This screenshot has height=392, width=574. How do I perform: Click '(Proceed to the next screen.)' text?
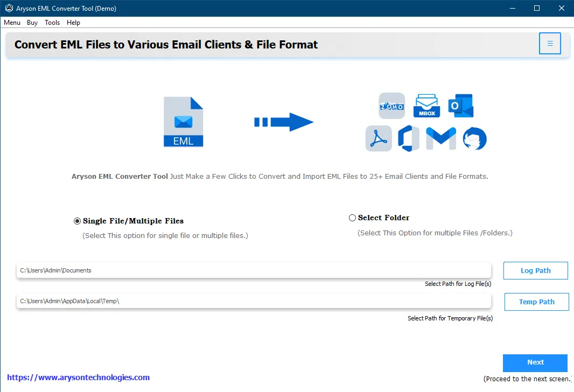528,379
